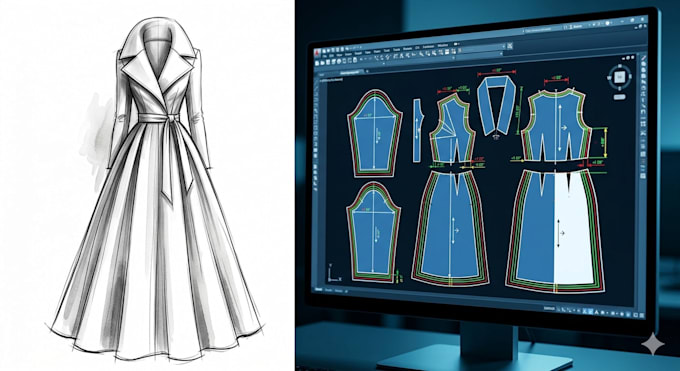Click the ViewCube navigation widget center
Viewport: 680px width, 371px height.
pos(620,77)
